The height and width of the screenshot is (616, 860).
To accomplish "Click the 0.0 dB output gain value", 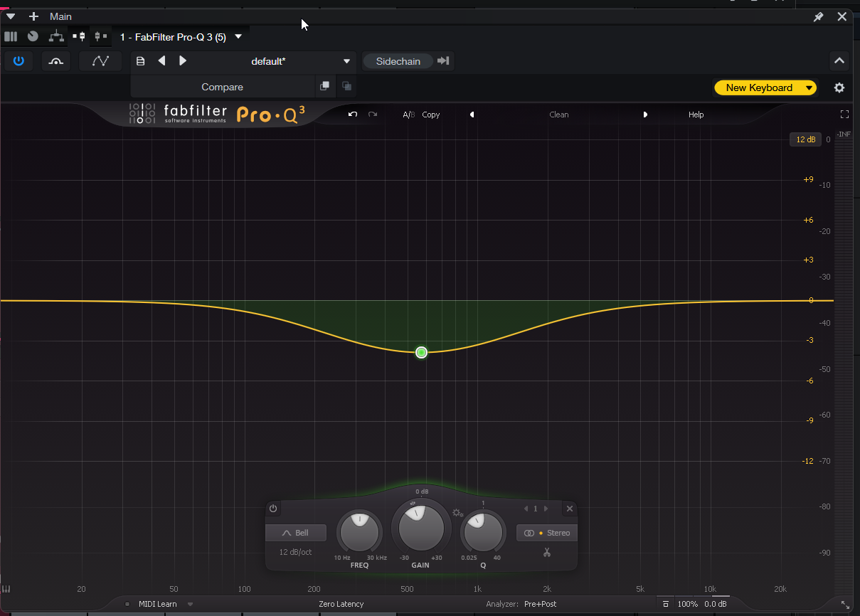I will 716,604.
